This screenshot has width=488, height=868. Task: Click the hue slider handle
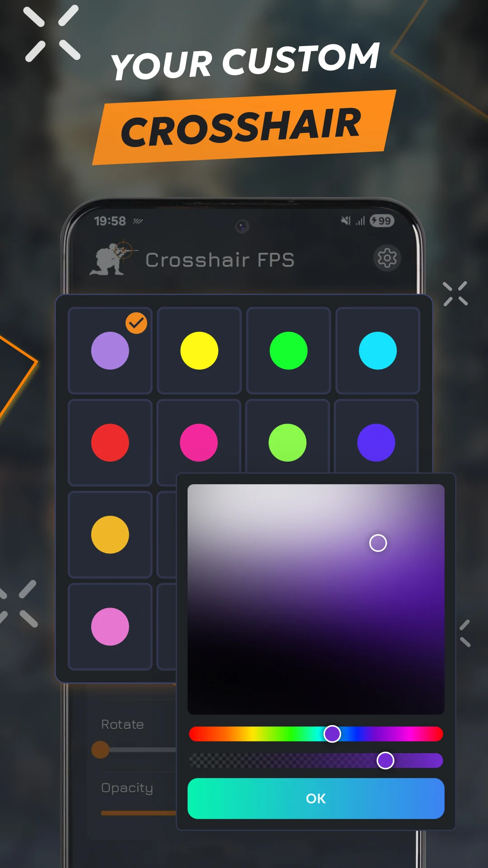click(333, 734)
